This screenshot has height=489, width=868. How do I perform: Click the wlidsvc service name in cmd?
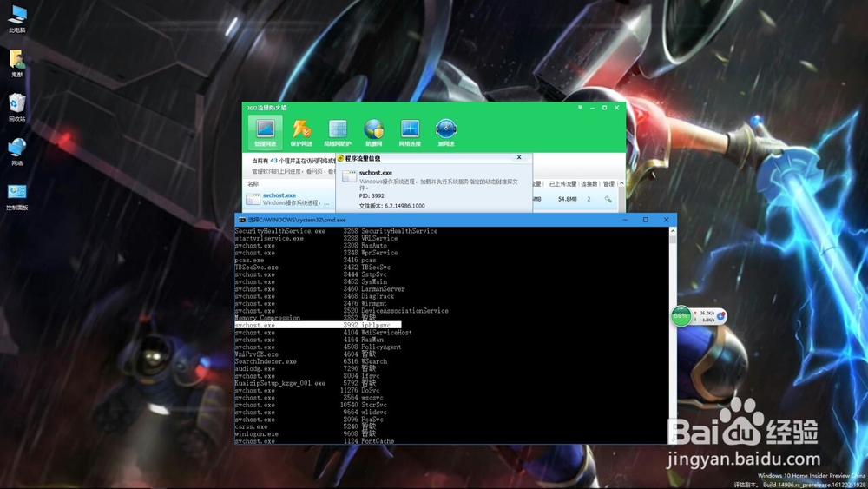pyautogui.click(x=374, y=412)
